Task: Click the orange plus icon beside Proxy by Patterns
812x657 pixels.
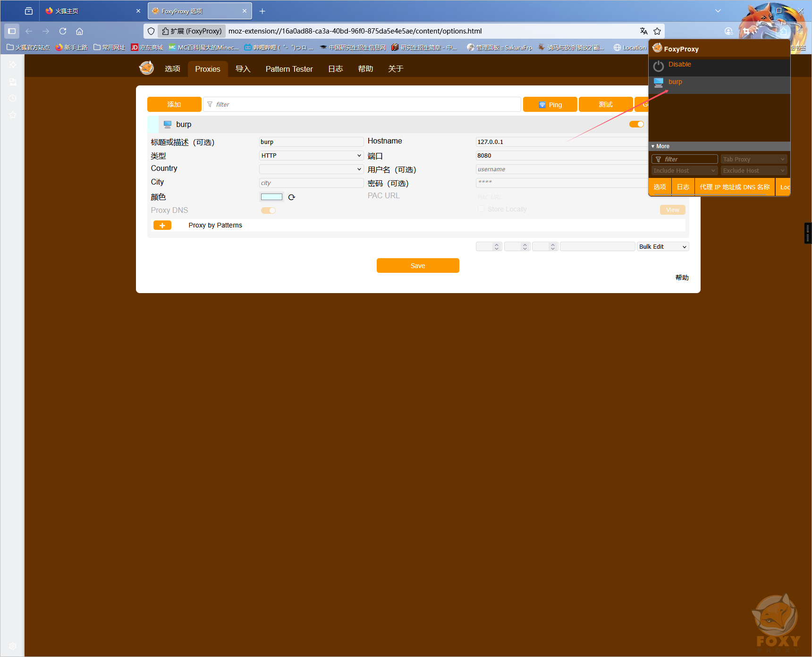Action: coord(162,226)
